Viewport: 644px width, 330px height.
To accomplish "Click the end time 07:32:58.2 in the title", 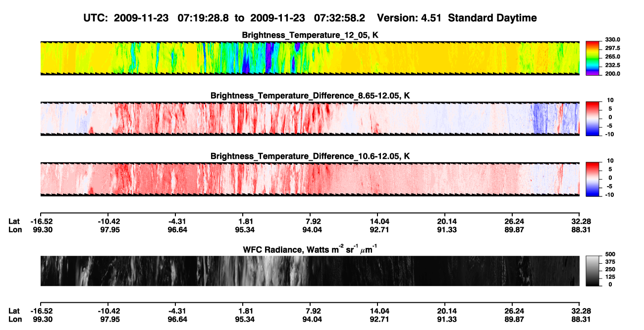I will [x=340, y=18].
